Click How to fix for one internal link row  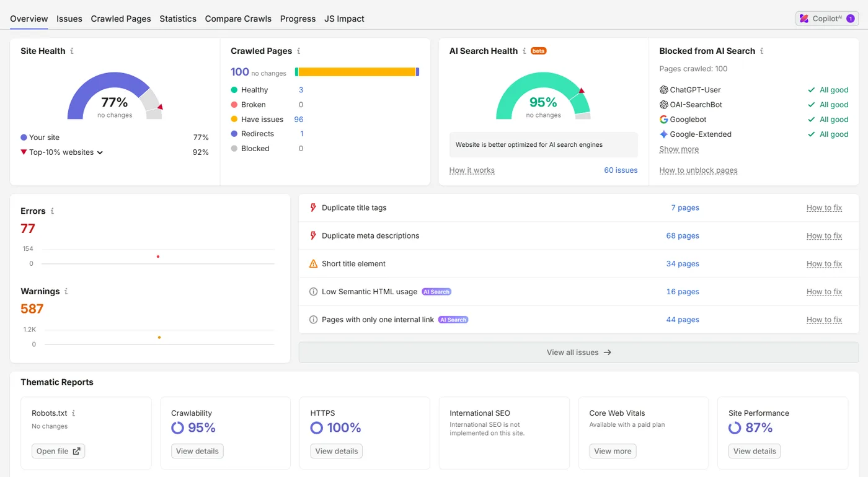coord(824,320)
